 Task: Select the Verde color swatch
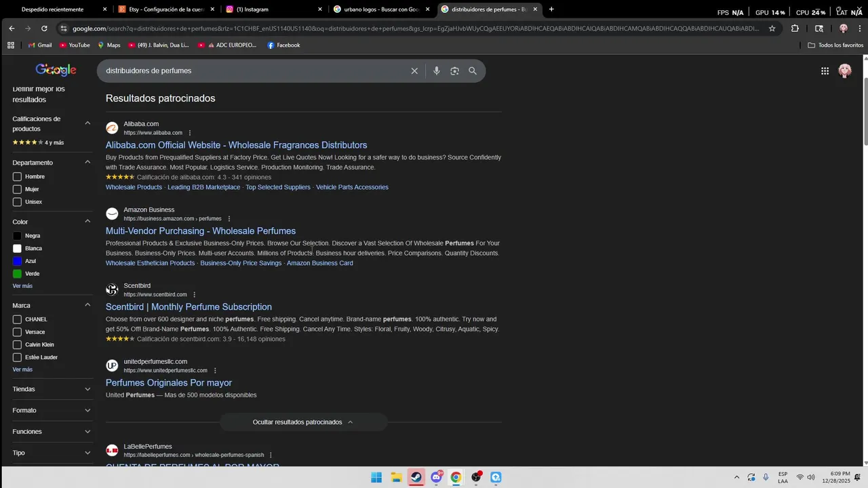[17, 274]
